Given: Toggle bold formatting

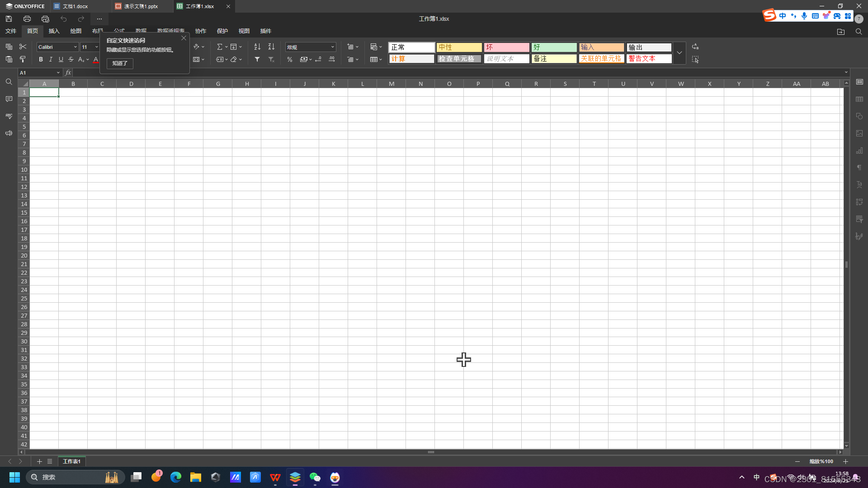Looking at the screenshot, I should click(x=41, y=59).
